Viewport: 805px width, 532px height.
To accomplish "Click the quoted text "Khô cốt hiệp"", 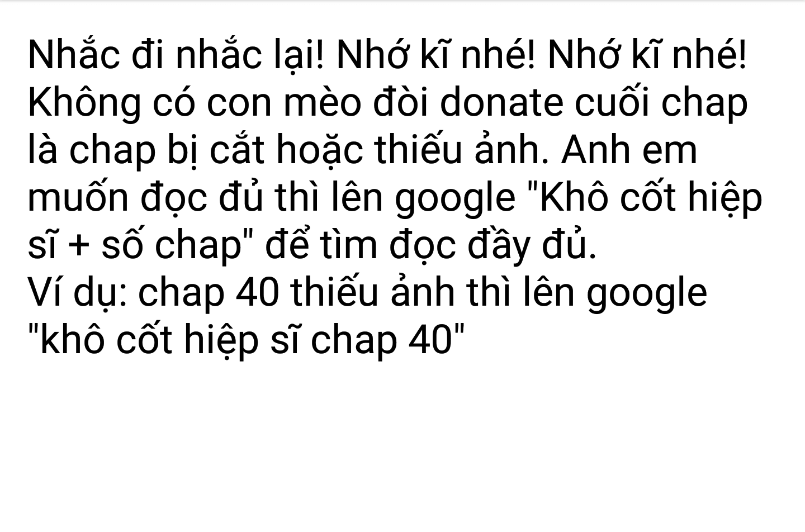I will pyautogui.click(x=645, y=199).
